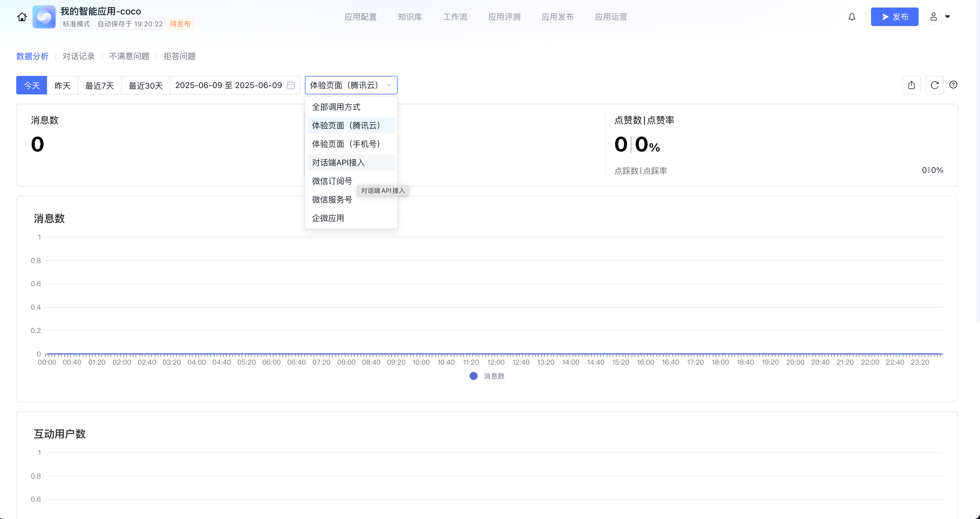Open the date range calendar icon
Viewport: 980px width, 519px height.
(x=291, y=85)
